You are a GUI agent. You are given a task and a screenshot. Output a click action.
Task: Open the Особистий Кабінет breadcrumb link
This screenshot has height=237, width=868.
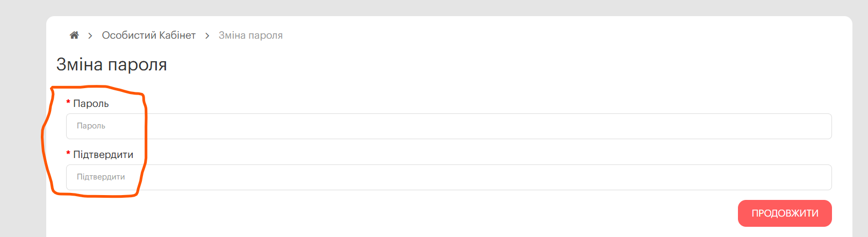[x=148, y=35]
